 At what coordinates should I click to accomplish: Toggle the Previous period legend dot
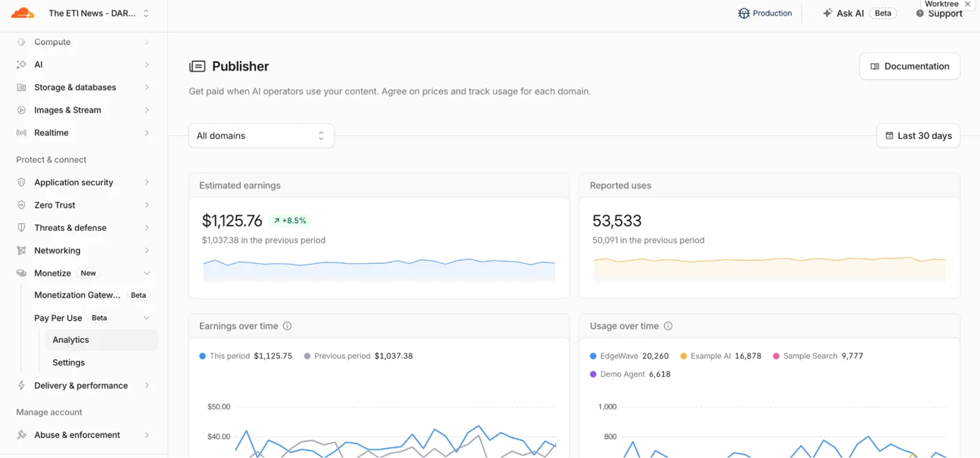pyautogui.click(x=307, y=357)
